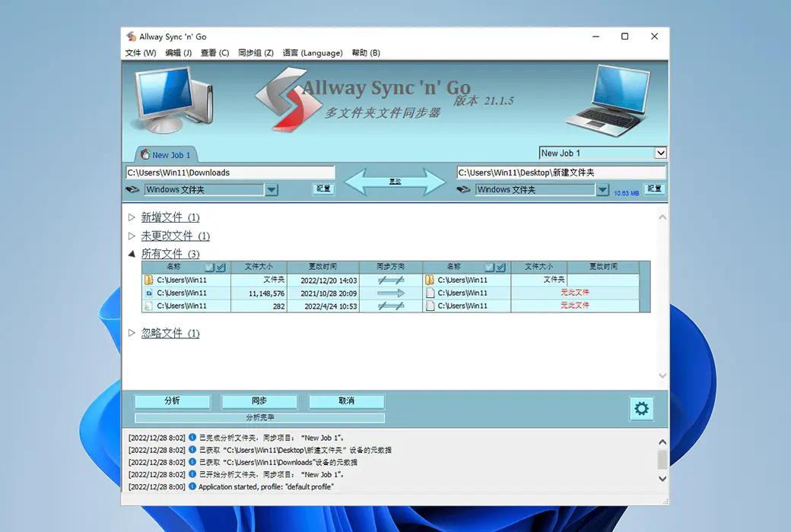
Task: Click the left file icon in the 11,148,576 row
Action: click(149, 293)
